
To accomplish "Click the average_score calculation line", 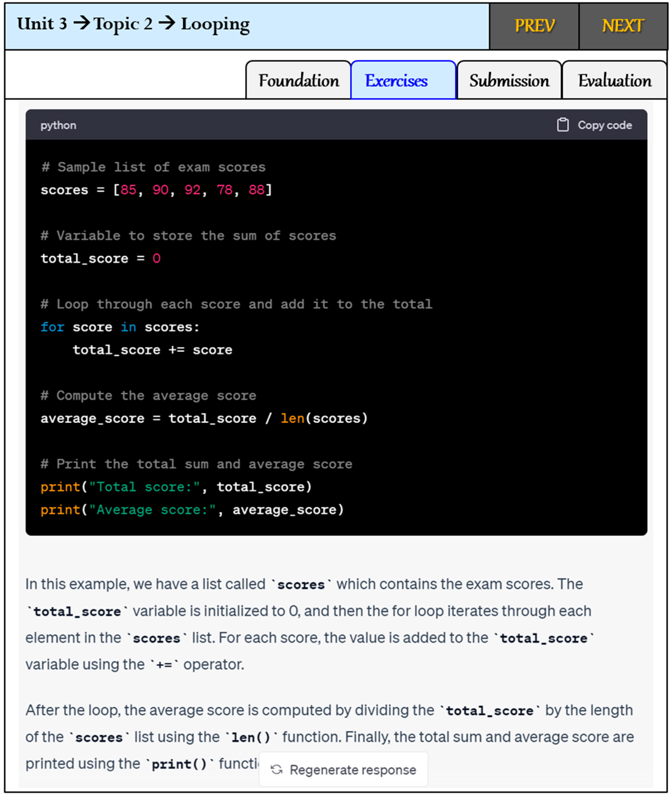I will coord(204,418).
